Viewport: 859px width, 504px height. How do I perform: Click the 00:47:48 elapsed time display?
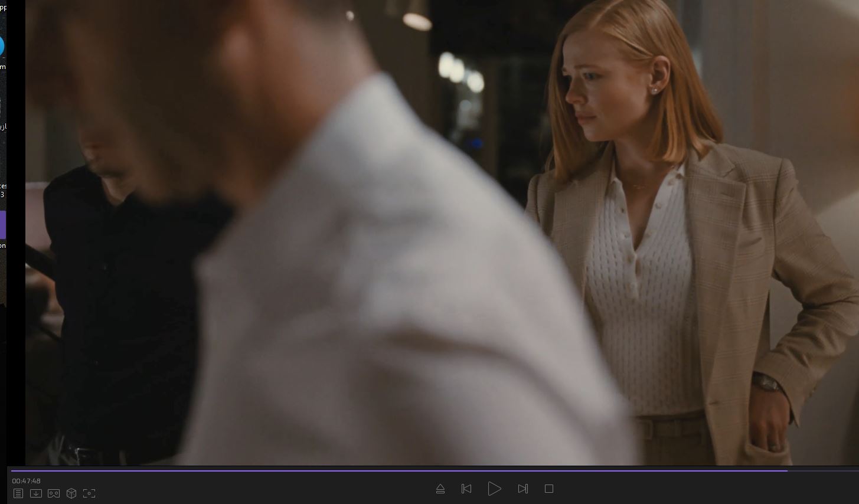(x=27, y=481)
